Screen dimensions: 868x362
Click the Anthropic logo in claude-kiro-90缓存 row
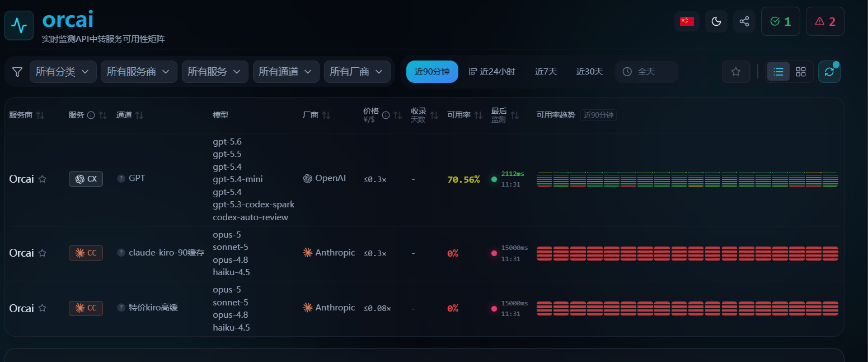(307, 252)
